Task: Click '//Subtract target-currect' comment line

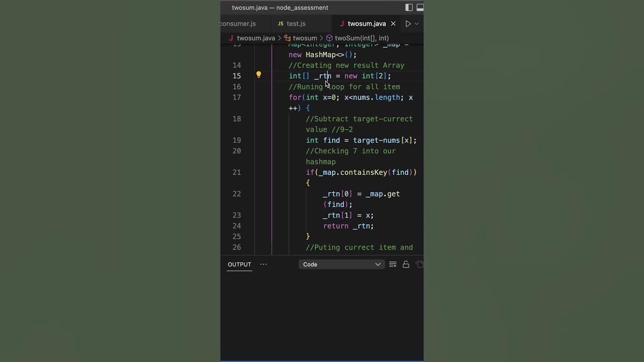Action: click(359, 119)
